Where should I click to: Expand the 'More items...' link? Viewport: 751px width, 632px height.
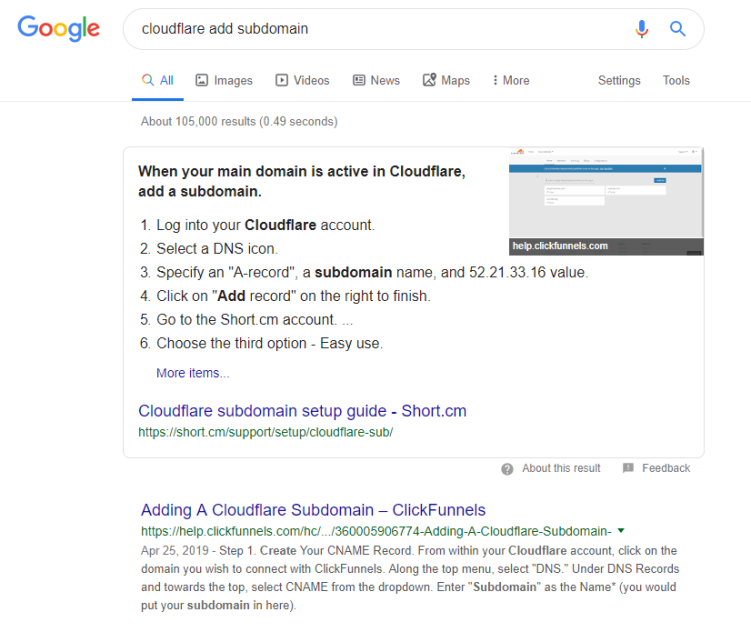tap(193, 373)
